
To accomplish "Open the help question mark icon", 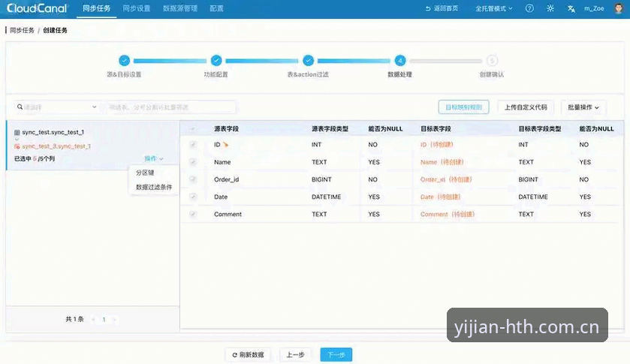I will click(x=529, y=8).
